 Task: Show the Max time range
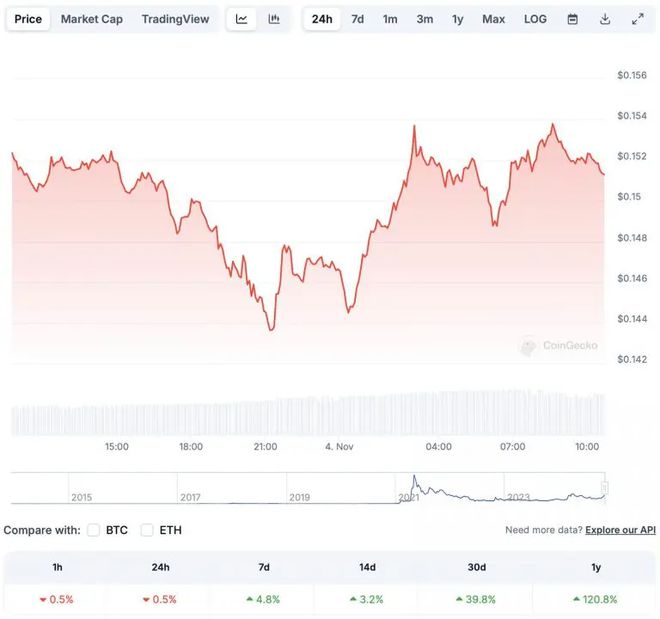pyautogui.click(x=493, y=19)
